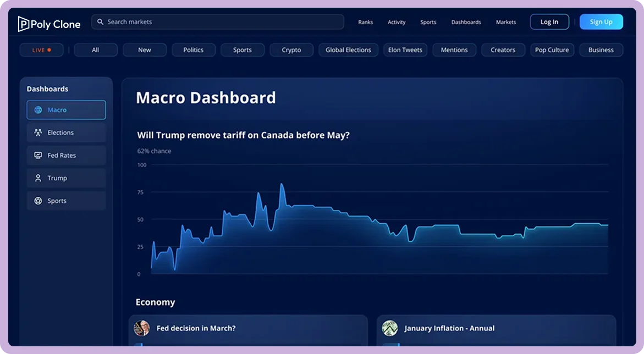Select the Crypto category tab
Viewport: 644px width, 354px height.
291,50
